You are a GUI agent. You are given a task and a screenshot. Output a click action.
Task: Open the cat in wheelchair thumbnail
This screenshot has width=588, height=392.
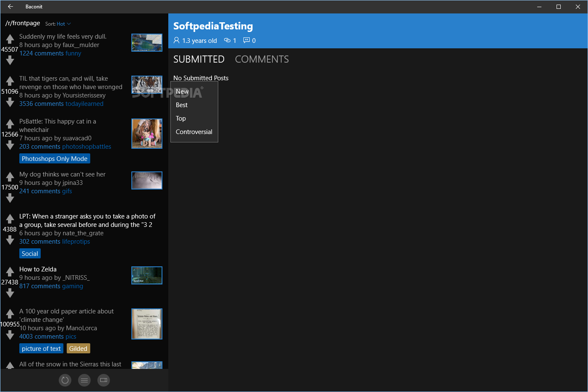(147, 134)
